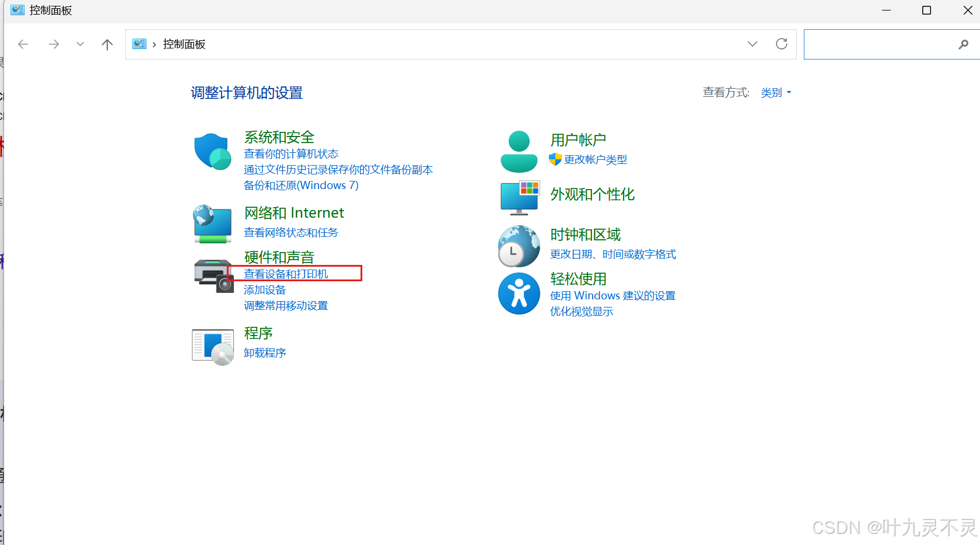Open 程序 category heading

coord(258,333)
